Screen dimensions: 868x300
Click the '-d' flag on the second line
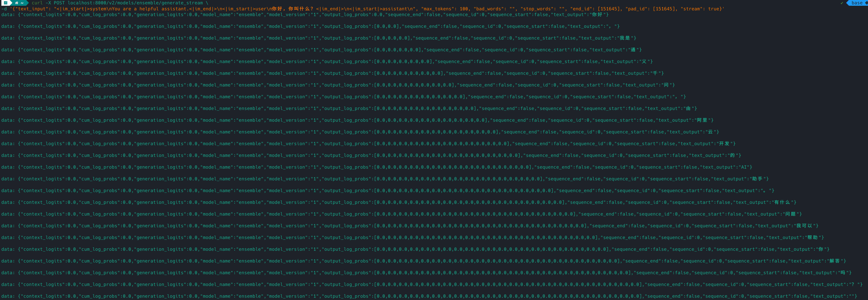coord(4,9)
